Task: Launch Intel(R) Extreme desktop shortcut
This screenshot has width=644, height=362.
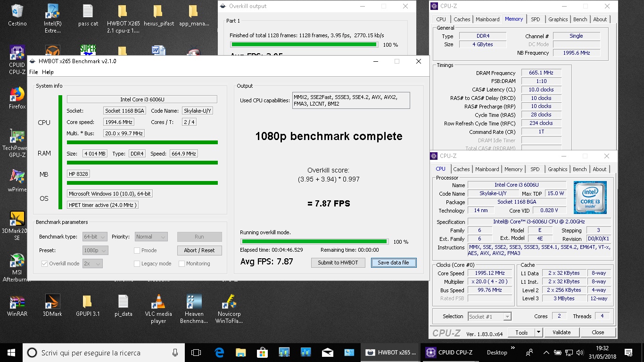Action: pyautogui.click(x=52, y=18)
